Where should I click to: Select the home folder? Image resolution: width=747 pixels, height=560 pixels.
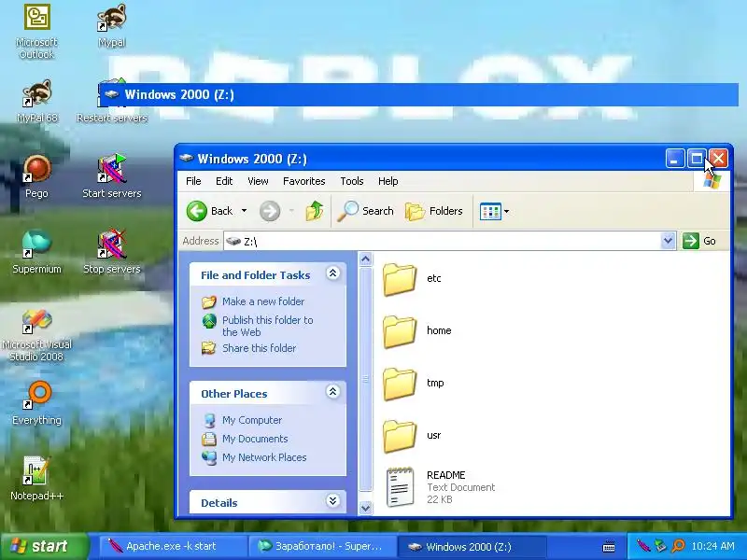(x=417, y=331)
